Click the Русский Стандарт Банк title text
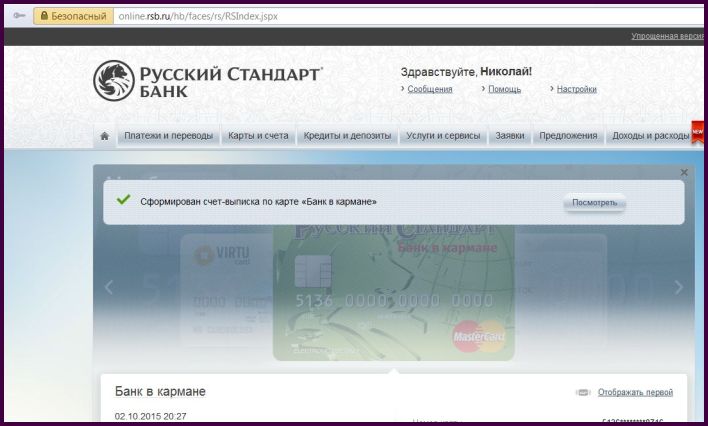Image resolution: width=708 pixels, height=426 pixels. [230, 82]
